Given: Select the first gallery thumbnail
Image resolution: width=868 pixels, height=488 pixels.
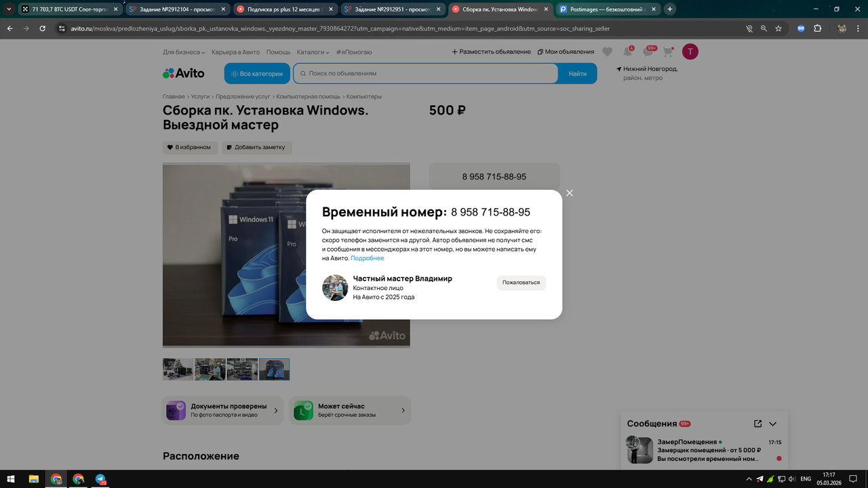Looking at the screenshot, I should click(178, 369).
